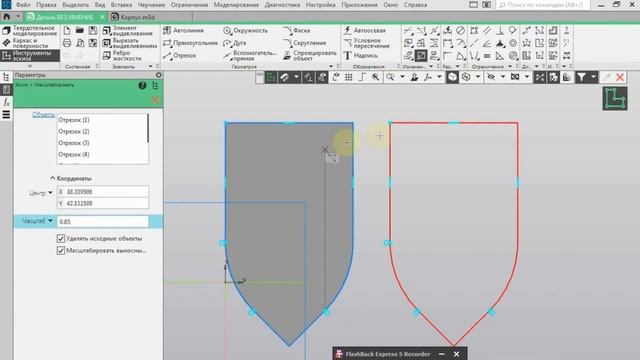Screen dimensions: 640x360
Task: Toggle Масштабировать выносные checkbox
Action: 61,250
